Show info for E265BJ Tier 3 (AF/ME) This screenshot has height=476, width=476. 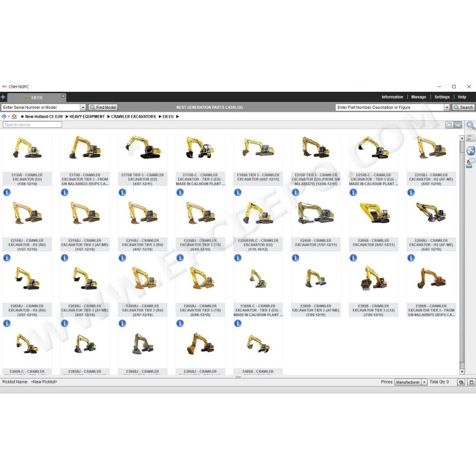(x=65, y=258)
